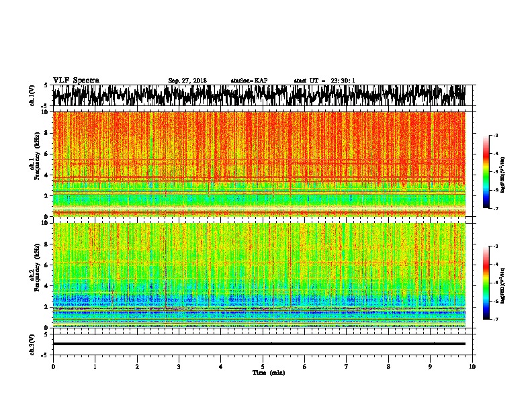Click time axis tick label "8"
The height and width of the screenshot is (411, 532).
coord(388,367)
